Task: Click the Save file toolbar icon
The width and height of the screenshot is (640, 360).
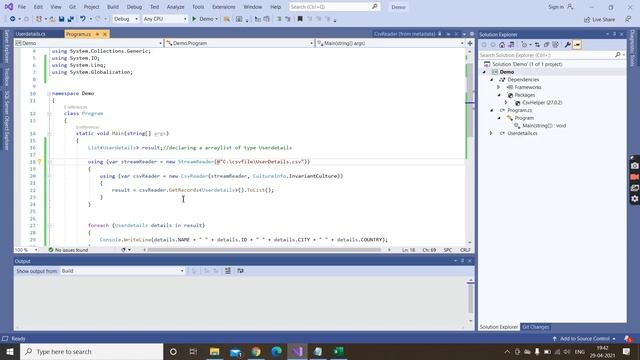Action: 61,19
